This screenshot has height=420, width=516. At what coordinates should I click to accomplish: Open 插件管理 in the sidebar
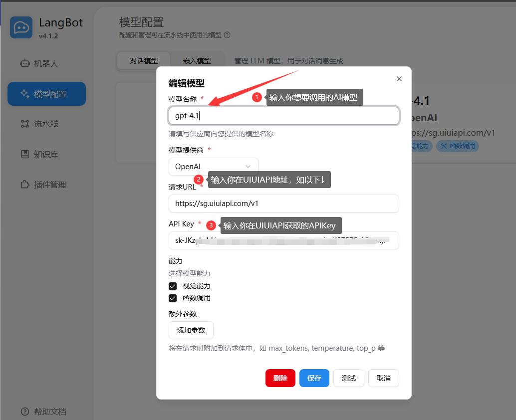click(46, 185)
